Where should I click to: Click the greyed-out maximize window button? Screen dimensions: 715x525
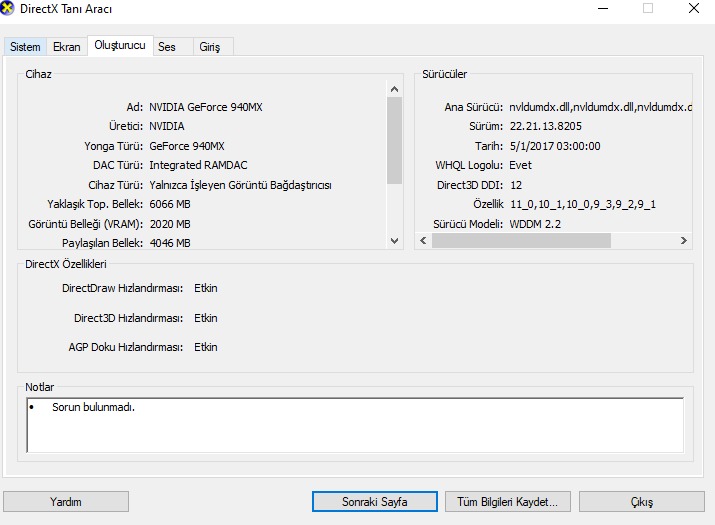[648, 8]
